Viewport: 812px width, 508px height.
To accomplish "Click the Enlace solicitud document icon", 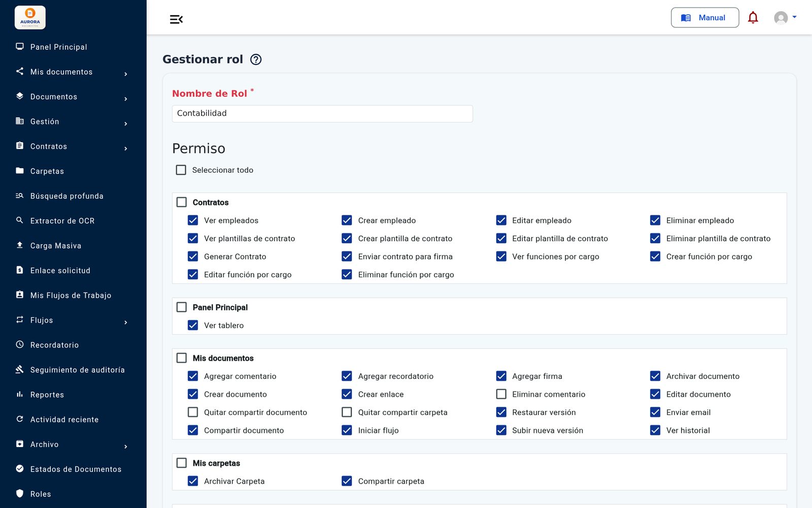I will pyautogui.click(x=20, y=270).
